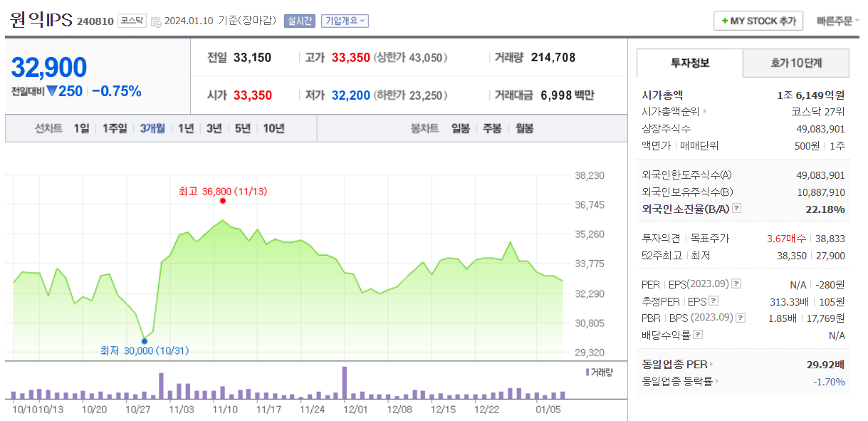This screenshot has height=421, width=868.
Task: Click the 상한가 43,050 text
Action: (x=410, y=58)
